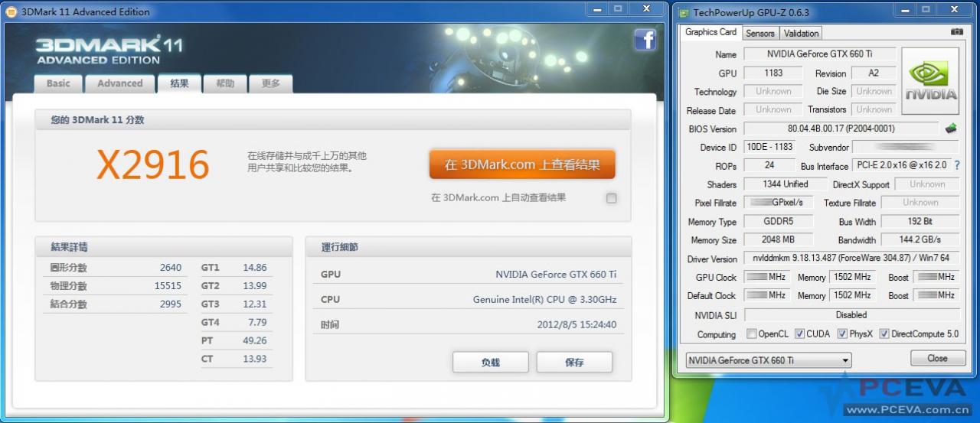The width and height of the screenshot is (980, 423).
Task: Click the orange view results on 3DMark.com button
Action: pos(522,164)
